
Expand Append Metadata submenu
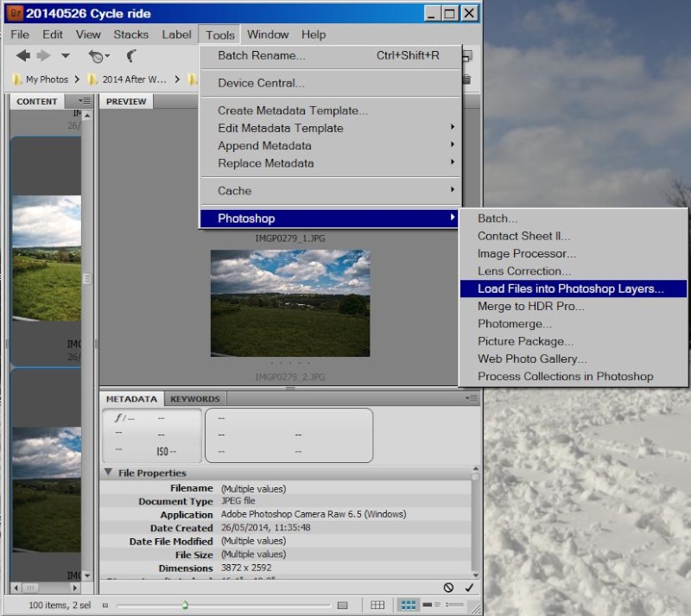330,145
